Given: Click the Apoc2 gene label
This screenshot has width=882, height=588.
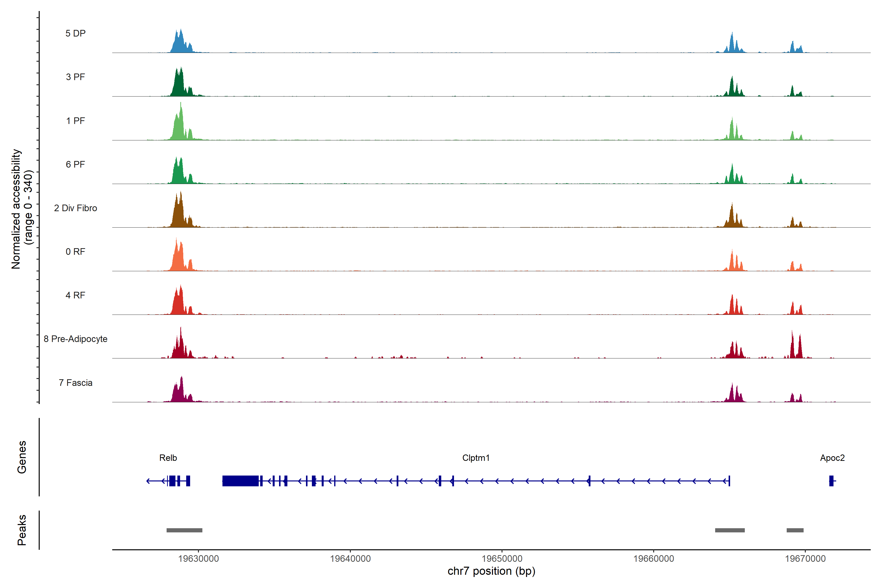Looking at the screenshot, I should pyautogui.click(x=832, y=457).
